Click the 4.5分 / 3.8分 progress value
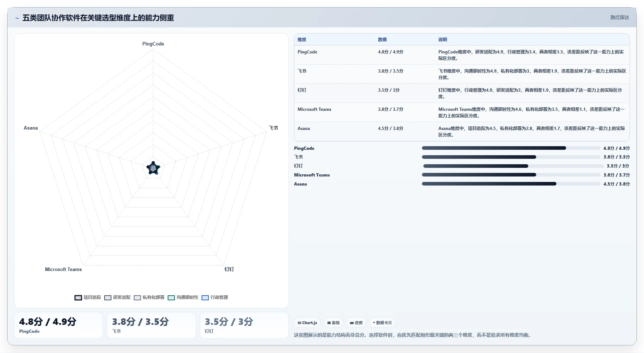The height and width of the screenshot is (353, 644). (617, 184)
